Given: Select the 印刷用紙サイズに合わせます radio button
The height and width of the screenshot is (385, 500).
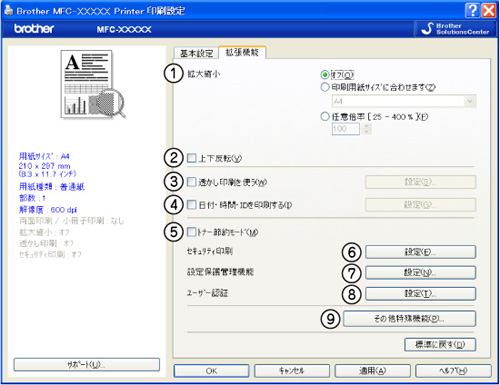Looking at the screenshot, I should coord(325,87).
